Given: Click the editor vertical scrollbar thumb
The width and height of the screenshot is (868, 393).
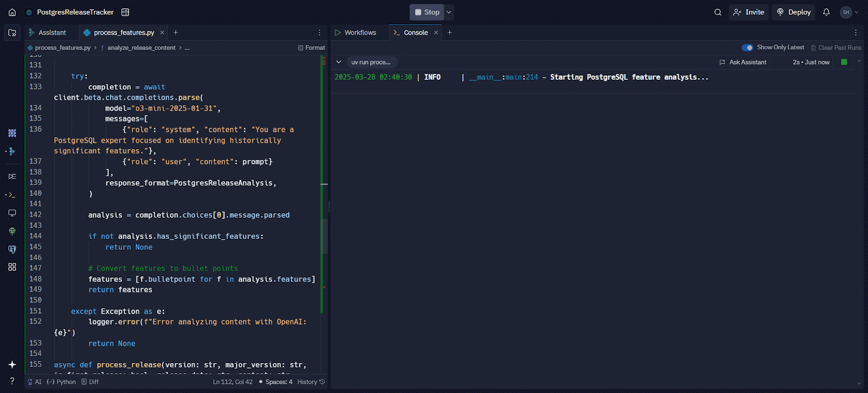Looking at the screenshot, I should [x=324, y=236].
